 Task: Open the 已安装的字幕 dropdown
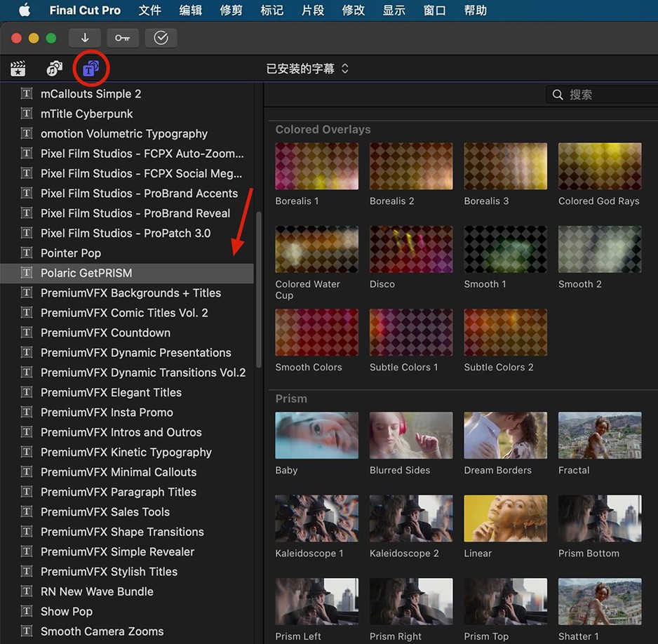[x=307, y=69]
